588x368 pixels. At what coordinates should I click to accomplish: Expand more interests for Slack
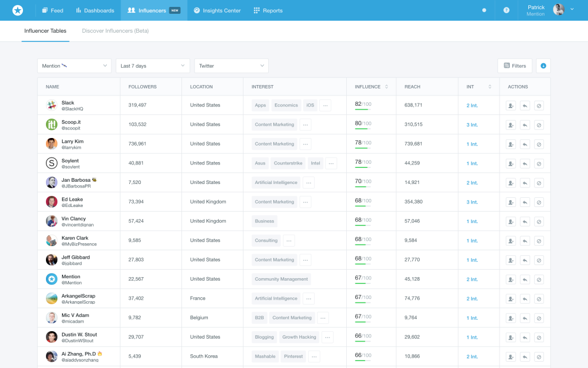coord(326,106)
